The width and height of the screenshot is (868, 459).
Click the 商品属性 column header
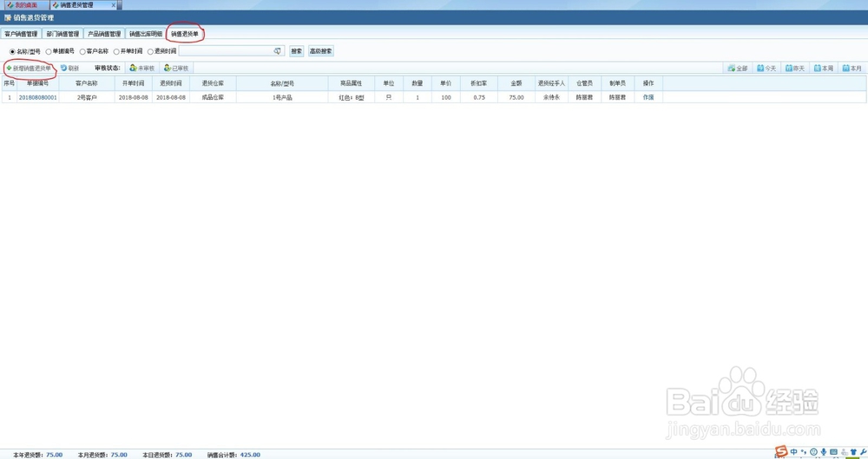click(x=351, y=83)
